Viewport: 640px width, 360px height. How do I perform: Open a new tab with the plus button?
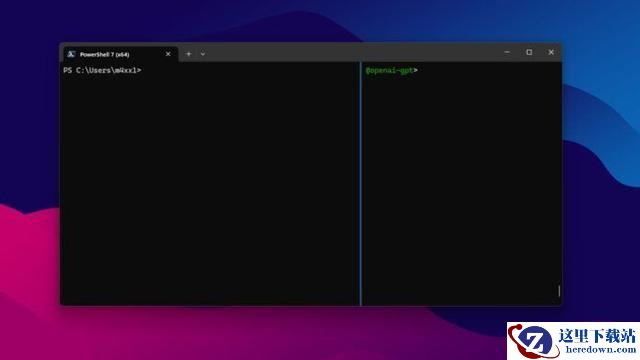189,54
